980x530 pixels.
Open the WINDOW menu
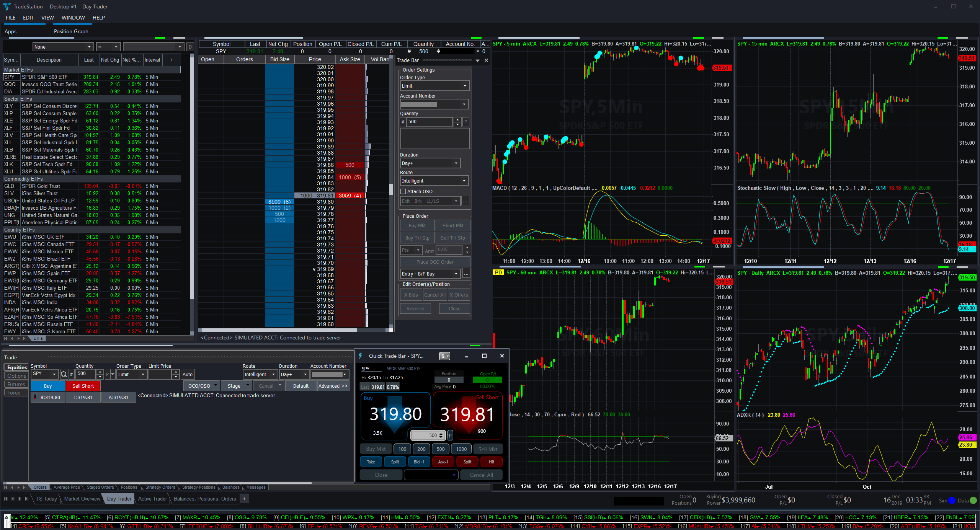click(73, 18)
